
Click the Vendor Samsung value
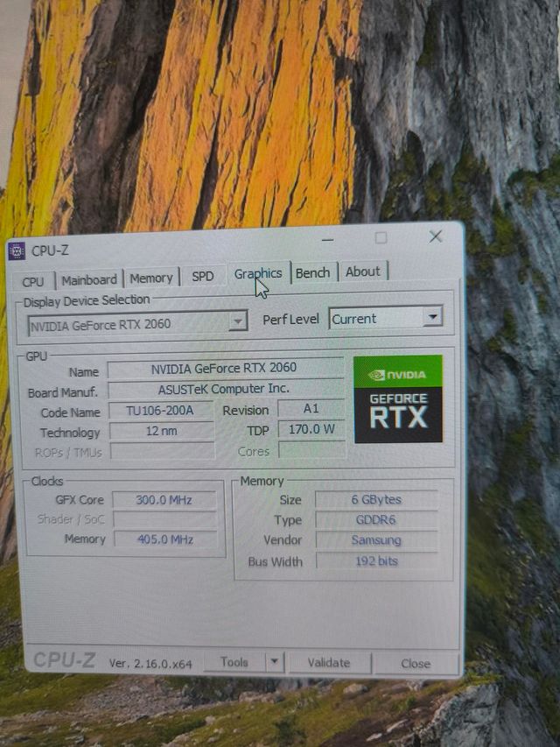376,539
